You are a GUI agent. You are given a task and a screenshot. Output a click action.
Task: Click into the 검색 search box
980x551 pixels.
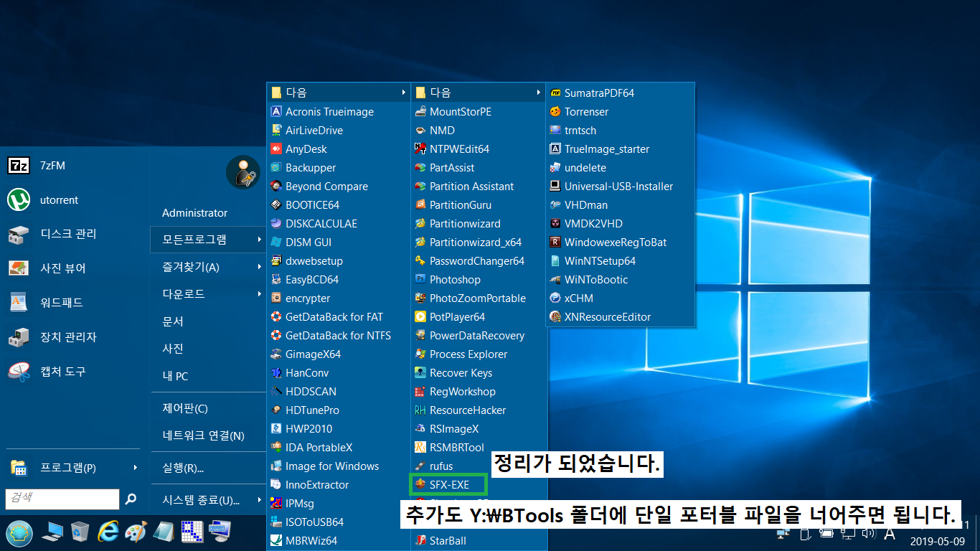(62, 499)
